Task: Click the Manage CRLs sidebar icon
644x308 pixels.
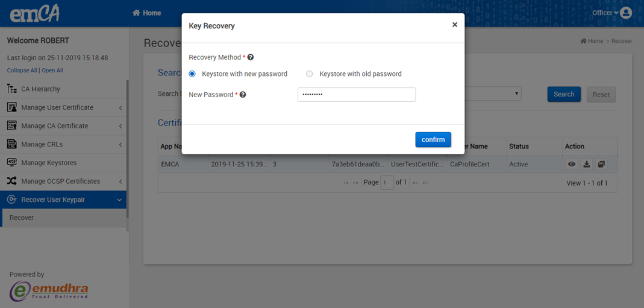Action: [x=11, y=144]
